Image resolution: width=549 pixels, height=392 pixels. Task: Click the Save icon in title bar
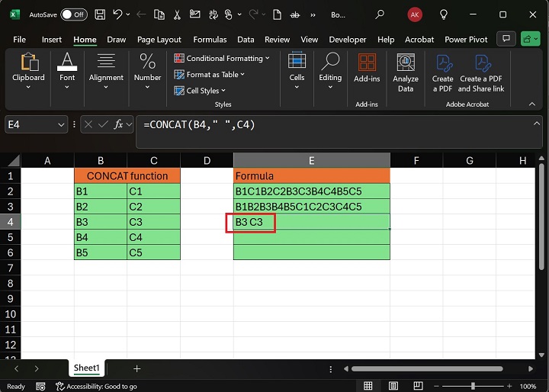coord(100,14)
